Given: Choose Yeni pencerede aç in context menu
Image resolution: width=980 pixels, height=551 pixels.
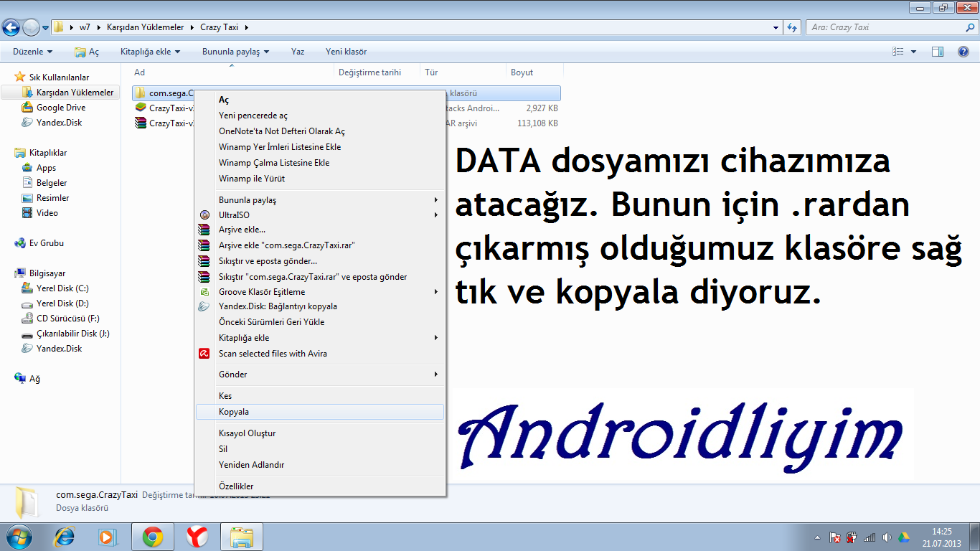Looking at the screenshot, I should tap(320, 116).
